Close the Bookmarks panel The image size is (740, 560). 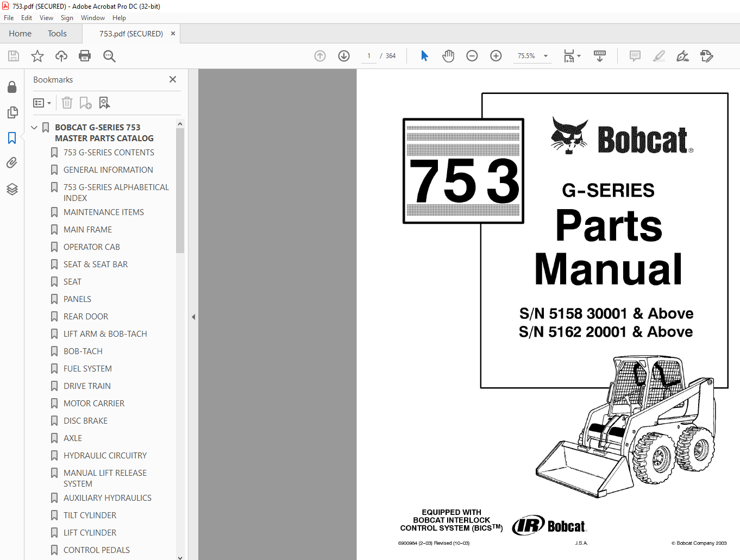(173, 79)
